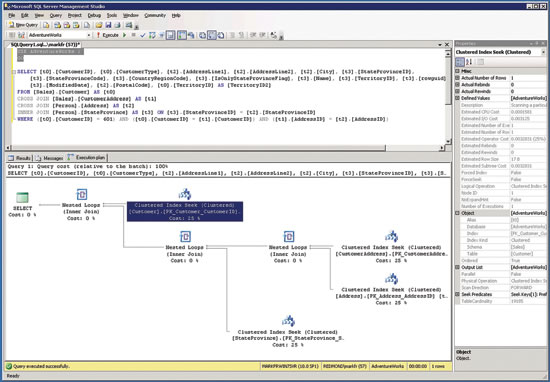550x382 pixels.
Task: Click the Save floppy disk icon
Action: pyautogui.click(x=108, y=25)
